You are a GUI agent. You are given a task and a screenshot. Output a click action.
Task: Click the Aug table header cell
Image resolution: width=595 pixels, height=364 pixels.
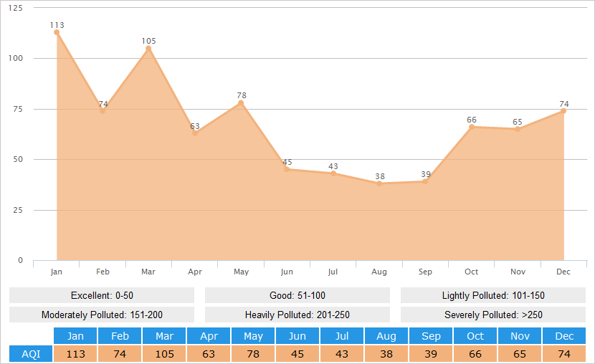click(x=386, y=336)
